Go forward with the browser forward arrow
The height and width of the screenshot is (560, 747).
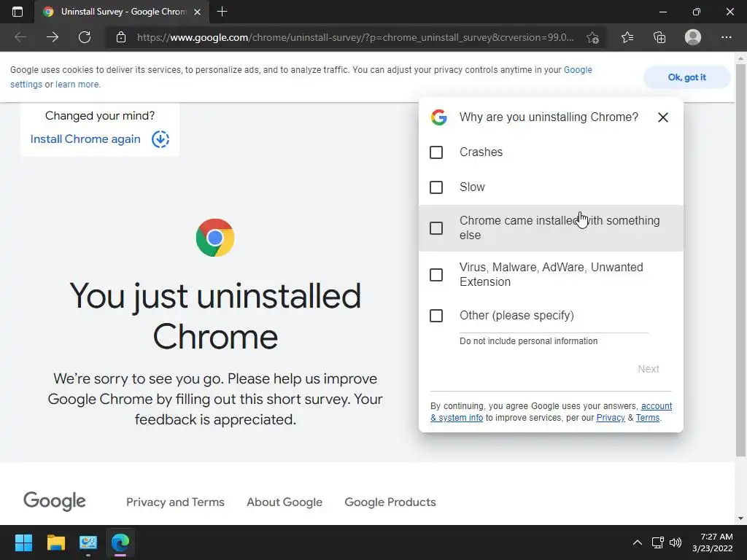[53, 37]
